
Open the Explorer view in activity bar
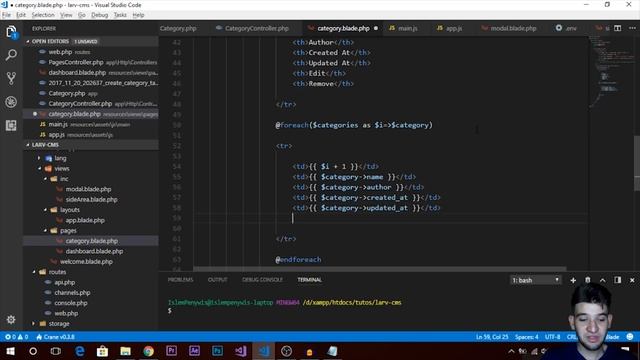pyautogui.click(x=11, y=32)
